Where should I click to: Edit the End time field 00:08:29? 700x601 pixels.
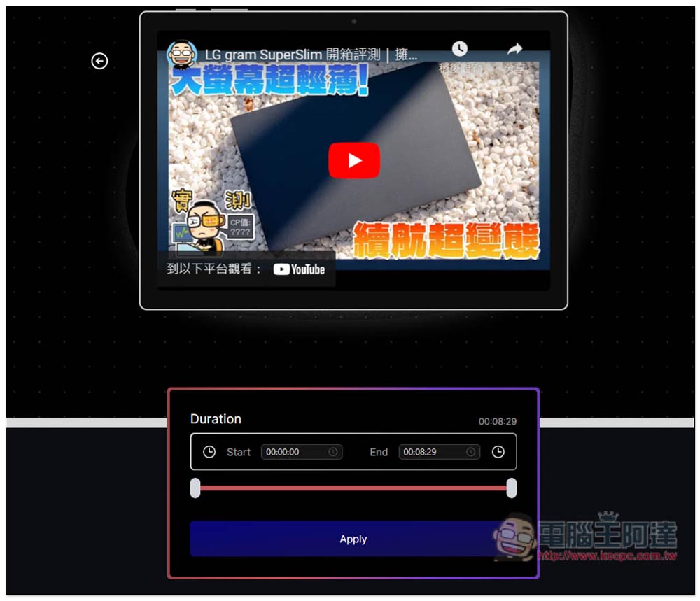click(439, 452)
